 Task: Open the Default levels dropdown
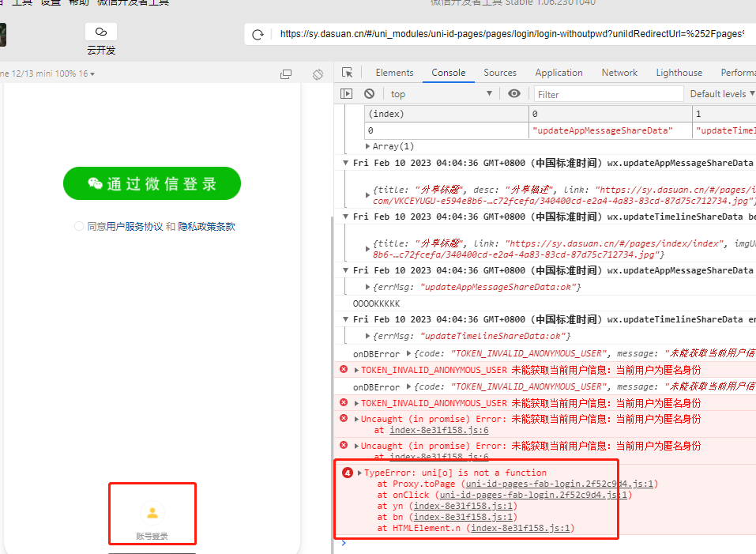[720, 94]
